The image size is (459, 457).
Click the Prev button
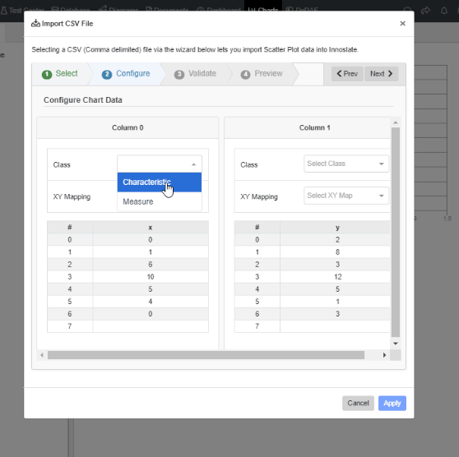coord(347,74)
